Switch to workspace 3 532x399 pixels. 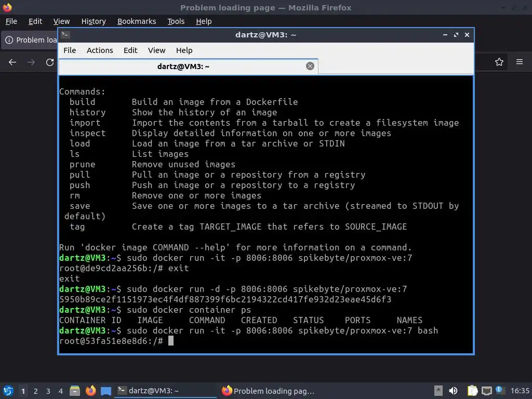pos(48,391)
